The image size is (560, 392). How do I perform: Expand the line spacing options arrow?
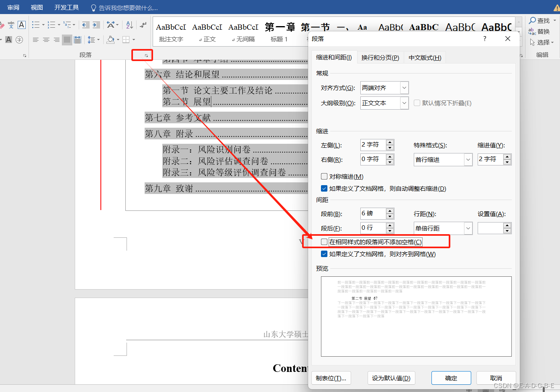coord(98,39)
